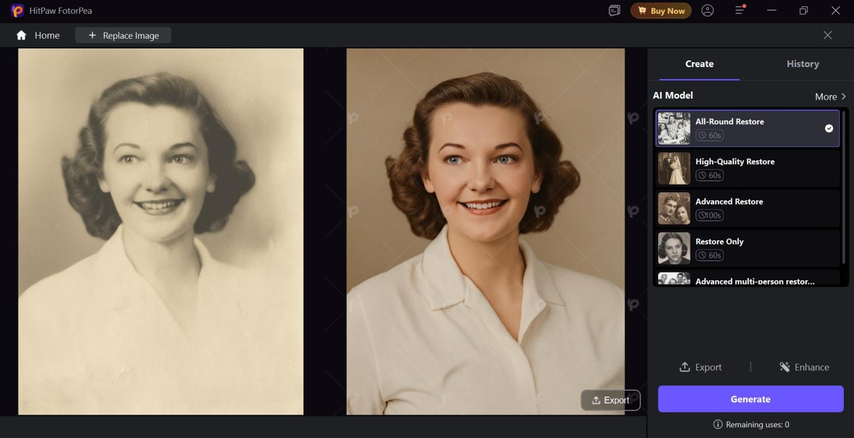Click the All-Round Restore thumbnail

(x=674, y=129)
